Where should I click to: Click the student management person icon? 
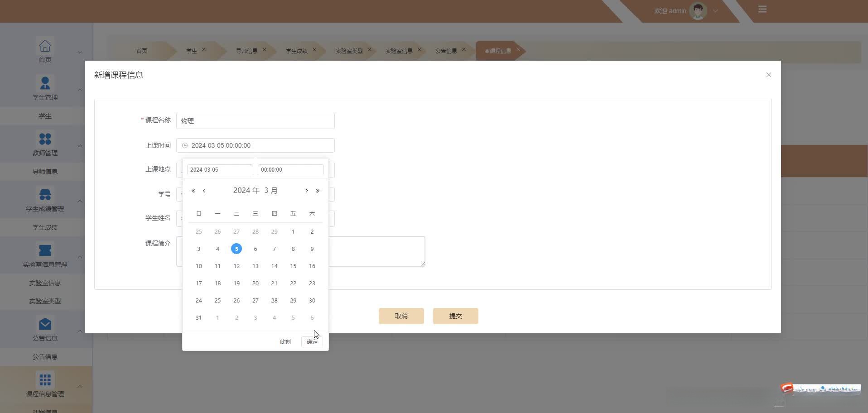(x=45, y=83)
